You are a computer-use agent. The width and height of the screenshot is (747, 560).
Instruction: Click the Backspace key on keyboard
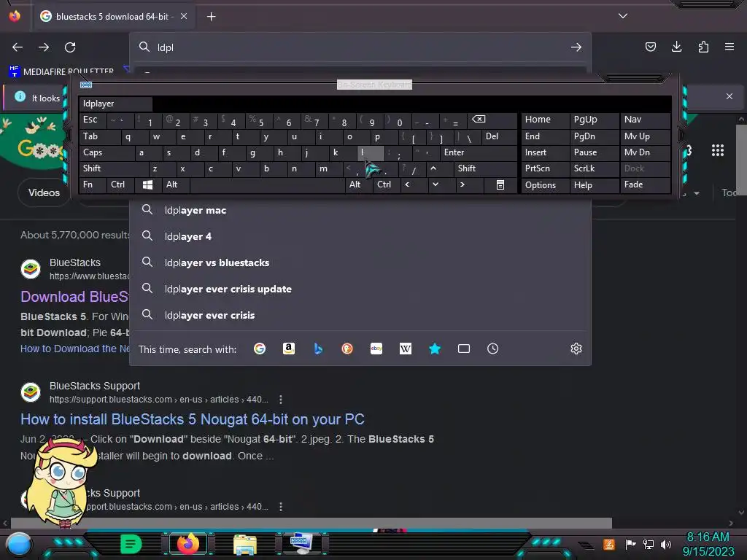click(x=492, y=120)
